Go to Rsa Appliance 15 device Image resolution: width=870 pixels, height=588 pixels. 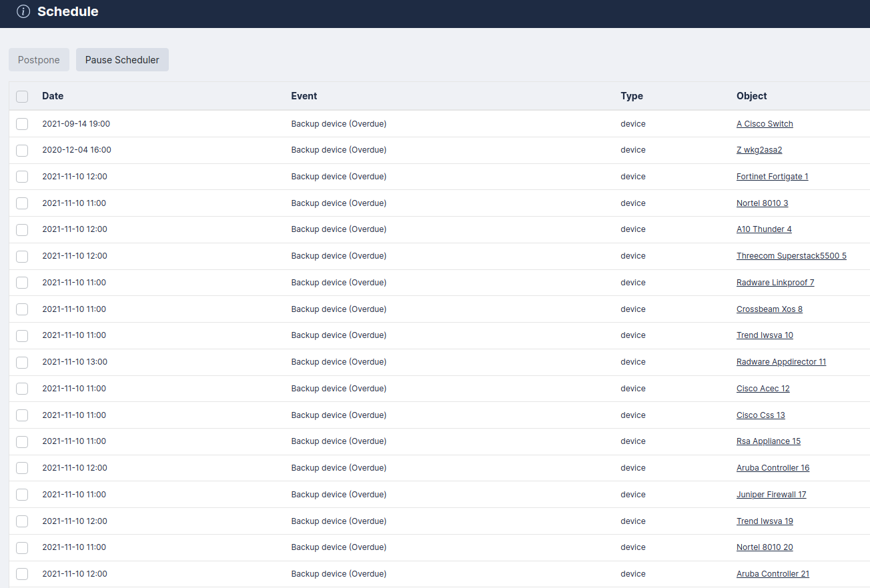pyautogui.click(x=768, y=441)
